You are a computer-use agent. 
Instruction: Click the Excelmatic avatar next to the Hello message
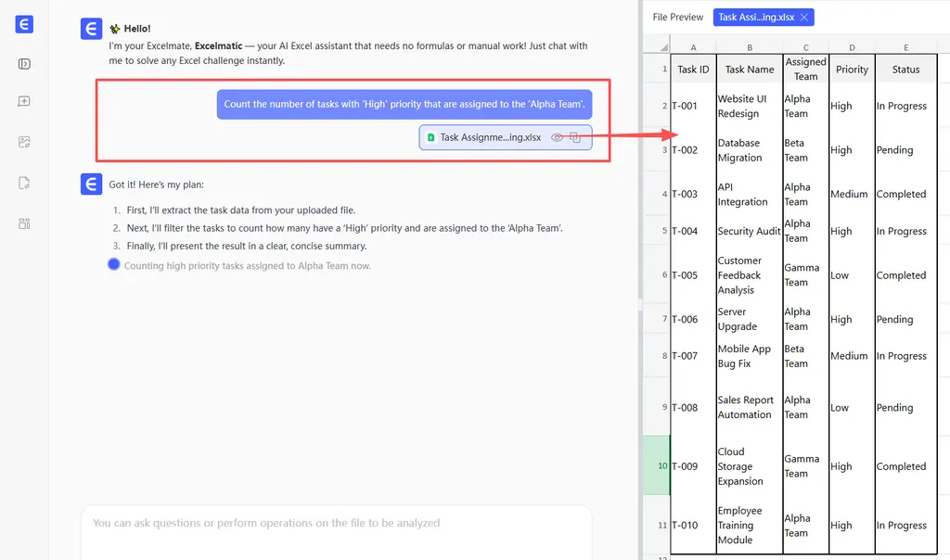coord(91,29)
